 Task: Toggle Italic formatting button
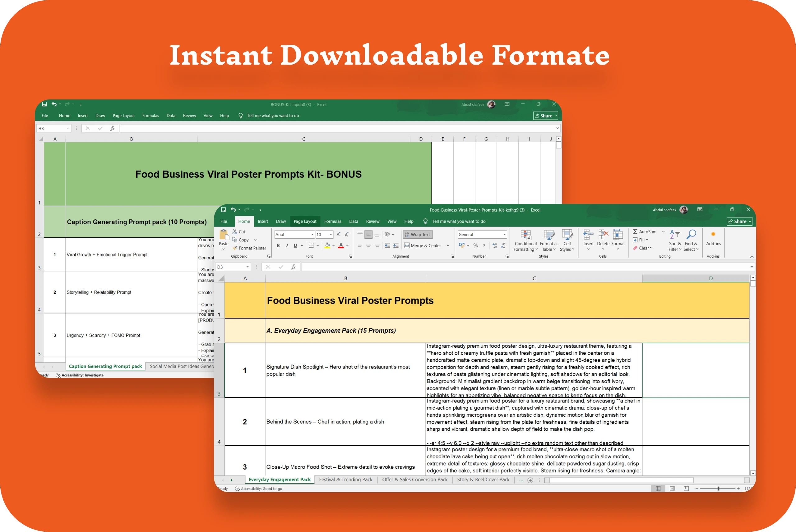287,245
